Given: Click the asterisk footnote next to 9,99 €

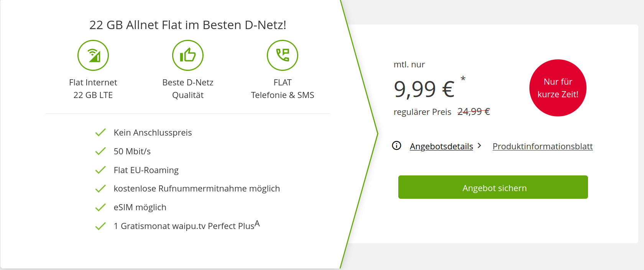Looking at the screenshot, I should tap(463, 79).
